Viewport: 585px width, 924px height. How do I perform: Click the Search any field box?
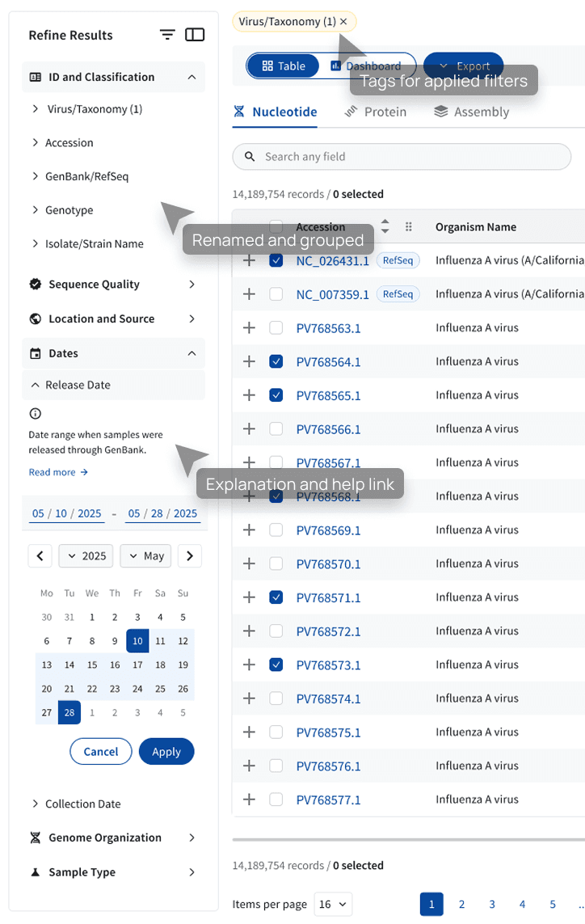click(x=402, y=157)
